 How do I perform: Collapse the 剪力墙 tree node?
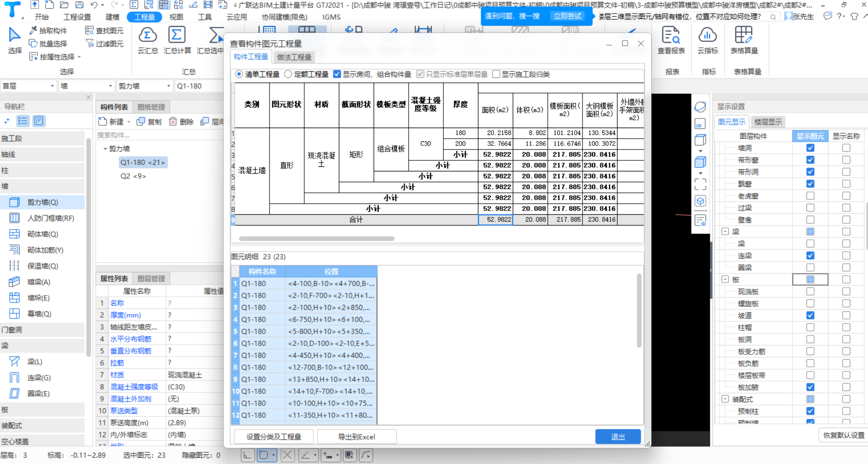tap(105, 149)
